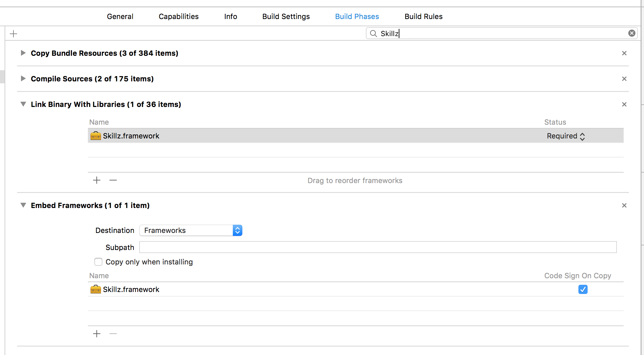Delete the Copy Bundle Resources phase
The height and width of the screenshot is (355, 644).
tap(624, 53)
